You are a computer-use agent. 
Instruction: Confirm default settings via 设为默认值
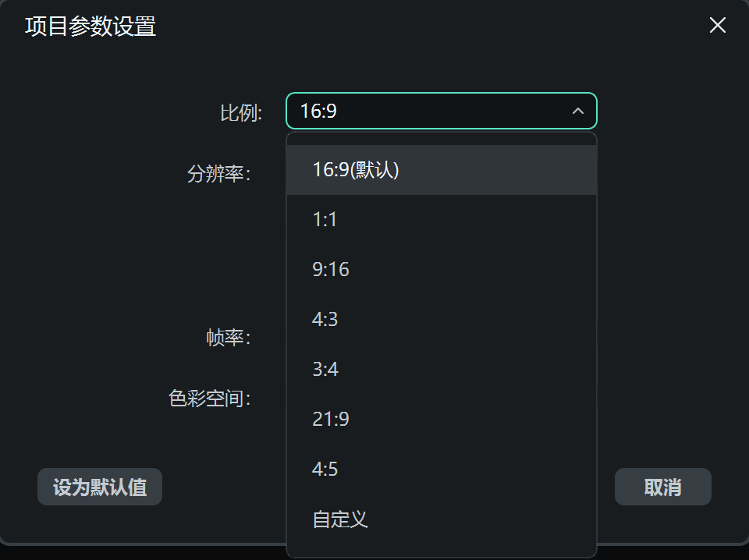click(99, 487)
